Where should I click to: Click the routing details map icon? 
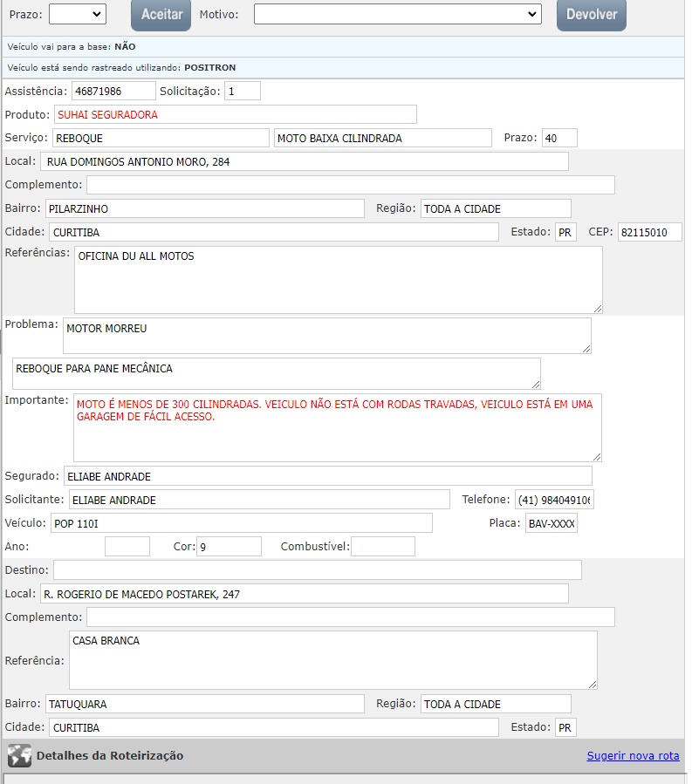19,755
